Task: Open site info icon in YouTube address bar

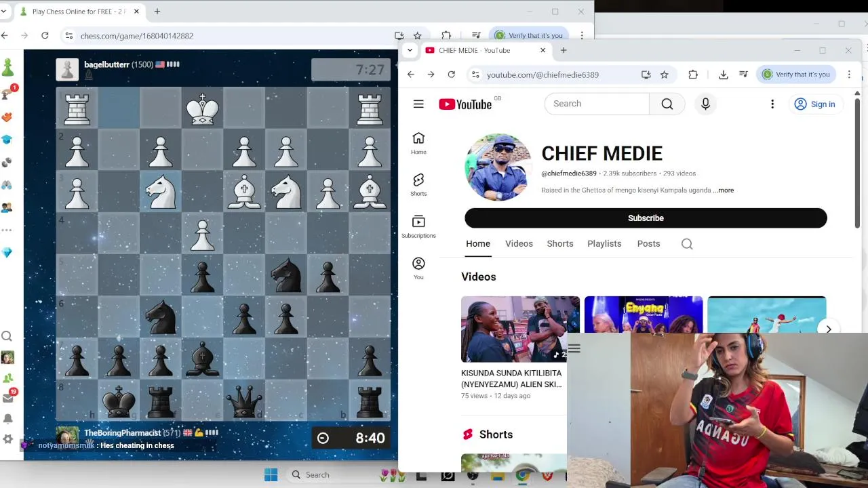Action: point(475,75)
